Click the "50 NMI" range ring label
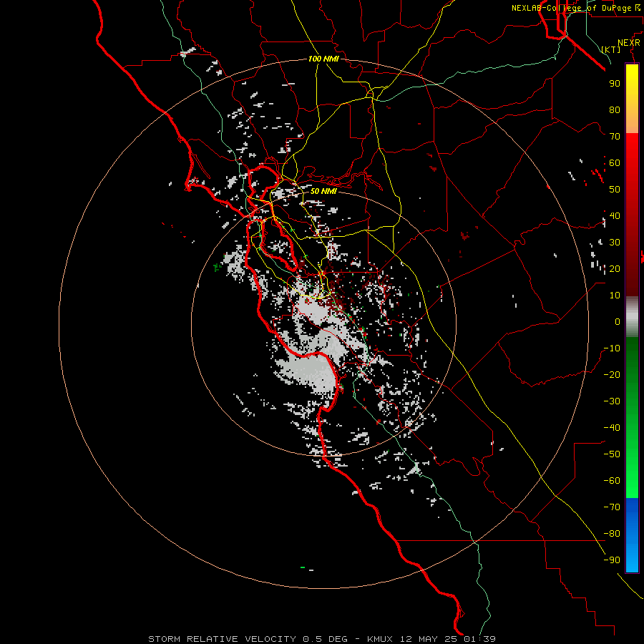 tap(323, 191)
